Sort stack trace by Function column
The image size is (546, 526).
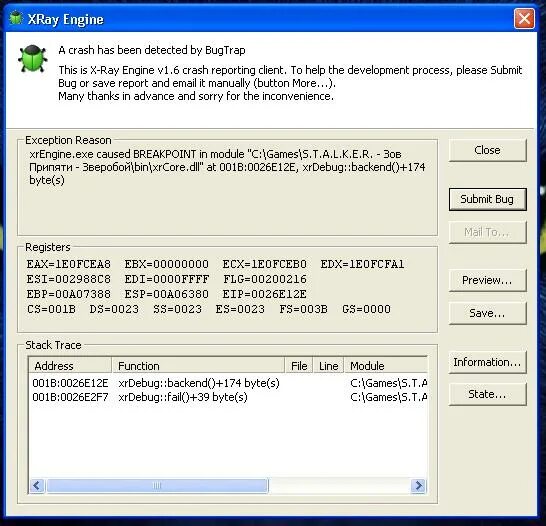(x=198, y=366)
